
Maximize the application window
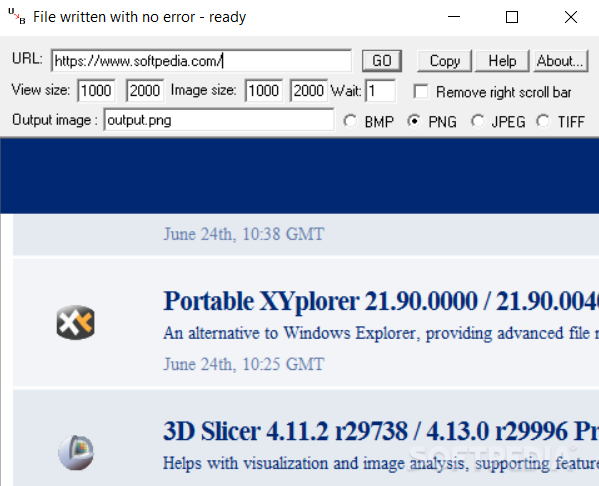512,17
